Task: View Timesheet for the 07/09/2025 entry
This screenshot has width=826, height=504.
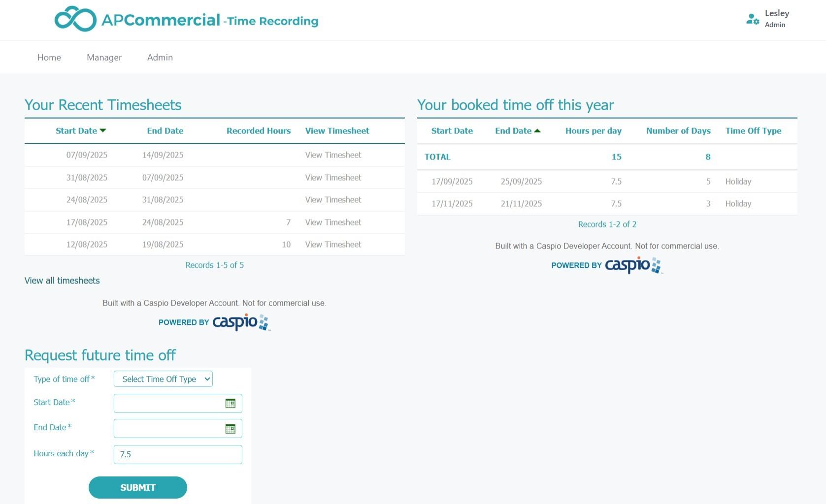Action: tap(333, 155)
